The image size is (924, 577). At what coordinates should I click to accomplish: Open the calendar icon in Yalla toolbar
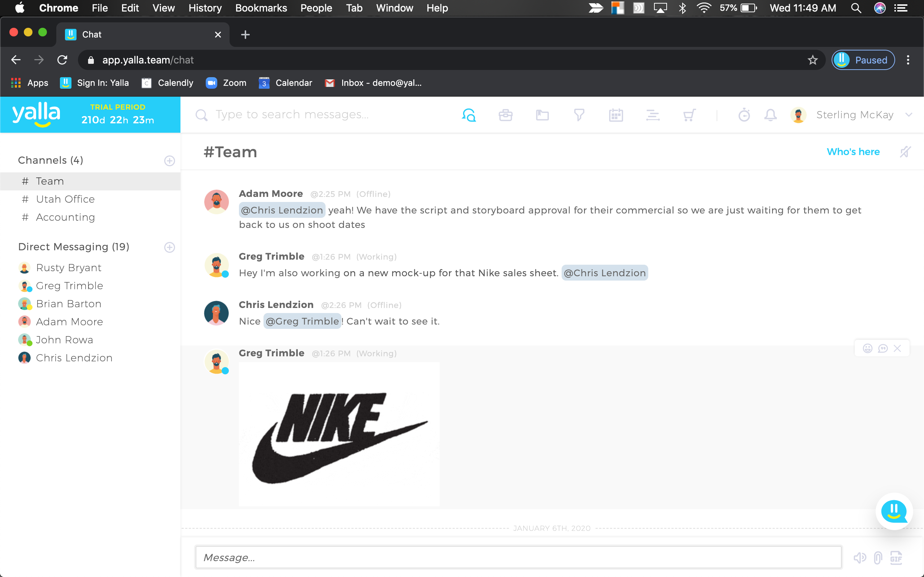click(615, 115)
